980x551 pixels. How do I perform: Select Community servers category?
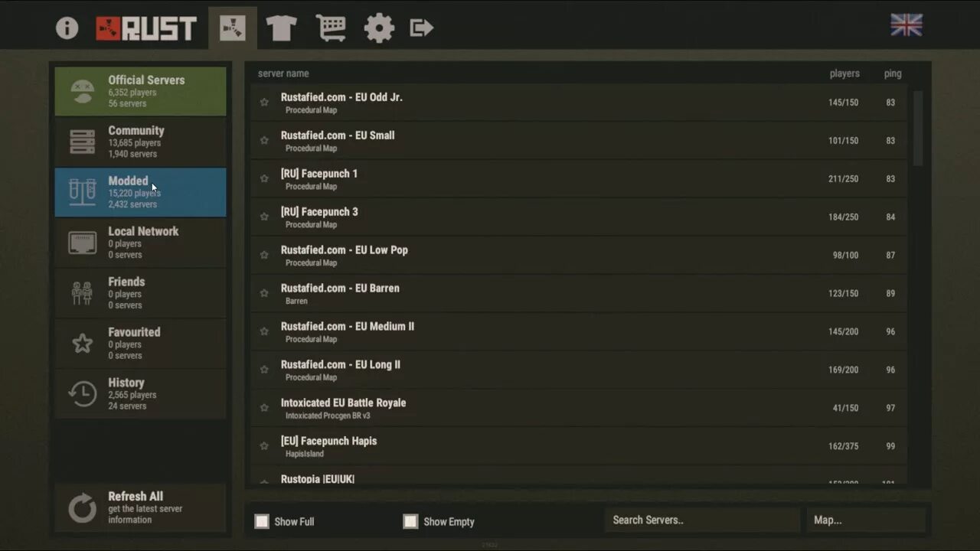click(140, 142)
